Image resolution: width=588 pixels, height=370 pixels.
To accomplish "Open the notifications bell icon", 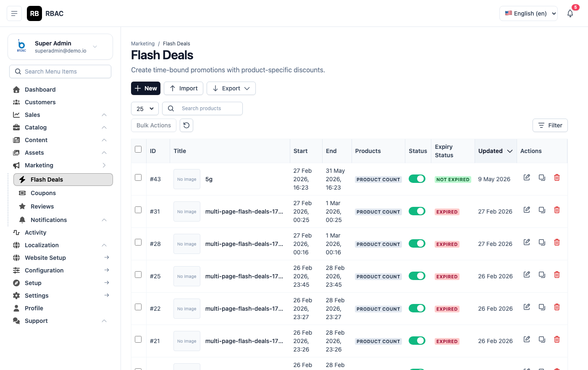I will pyautogui.click(x=570, y=13).
